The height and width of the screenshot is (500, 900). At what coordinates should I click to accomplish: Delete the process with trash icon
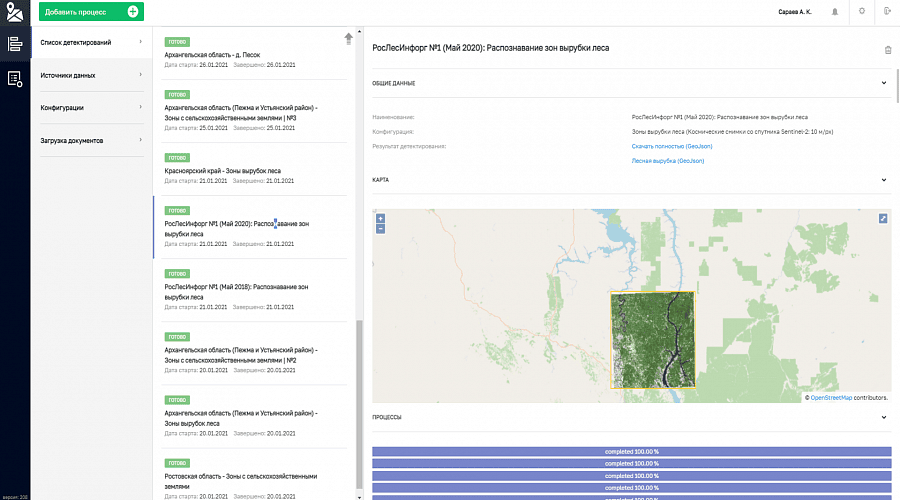[887, 49]
